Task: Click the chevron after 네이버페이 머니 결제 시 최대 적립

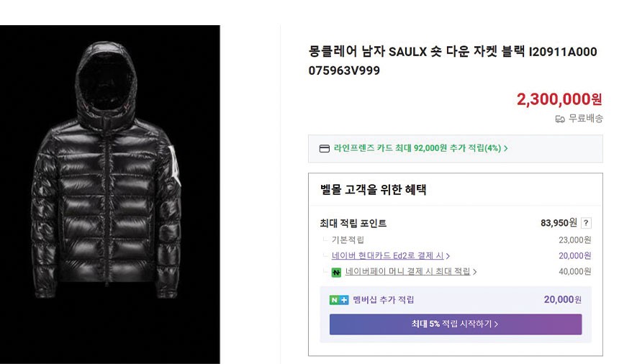Action: coord(475,272)
